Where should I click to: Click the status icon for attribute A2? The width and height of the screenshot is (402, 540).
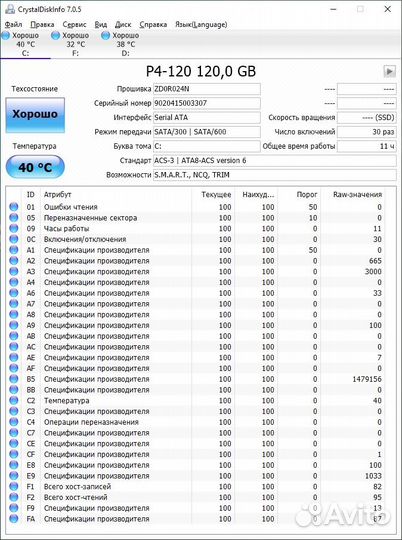pos(14,260)
